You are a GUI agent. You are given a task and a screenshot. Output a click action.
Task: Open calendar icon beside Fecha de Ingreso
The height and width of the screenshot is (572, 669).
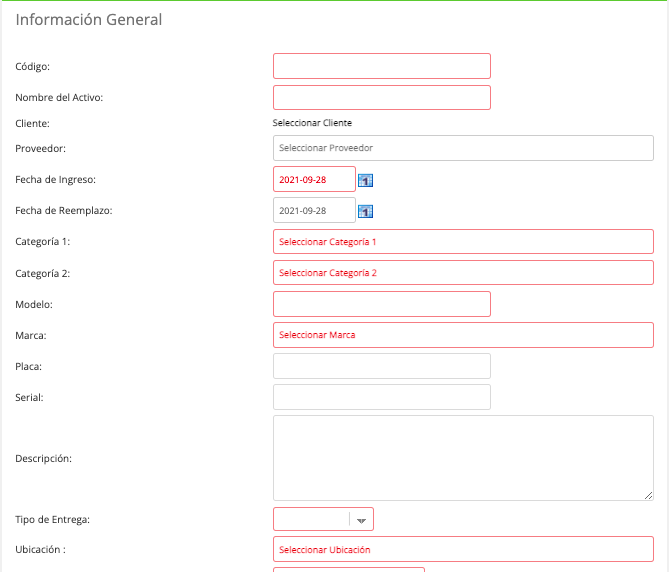coord(365,180)
